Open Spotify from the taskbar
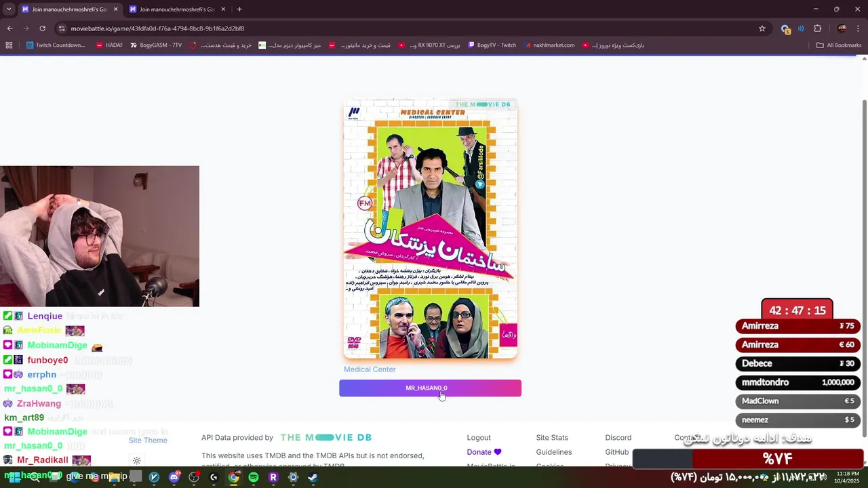Image resolution: width=868 pixels, height=488 pixels. point(254,477)
